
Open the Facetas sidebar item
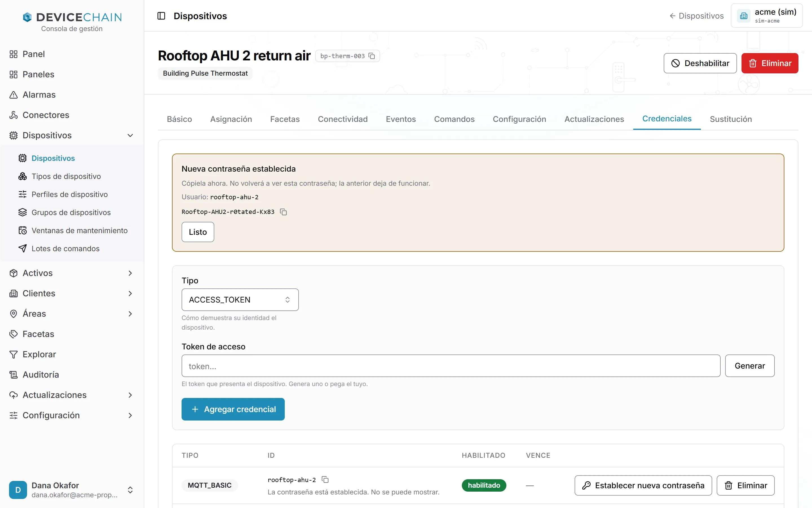pyautogui.click(x=72, y=334)
